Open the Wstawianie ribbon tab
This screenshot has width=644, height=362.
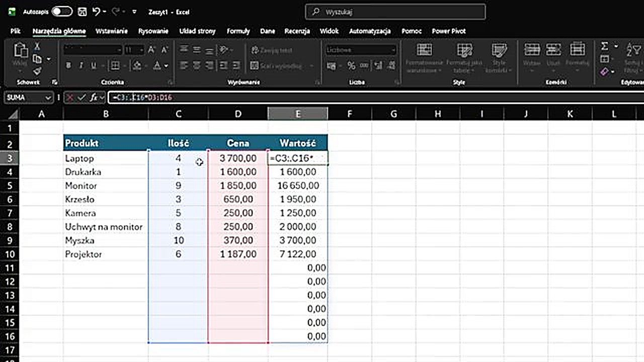[x=111, y=31]
